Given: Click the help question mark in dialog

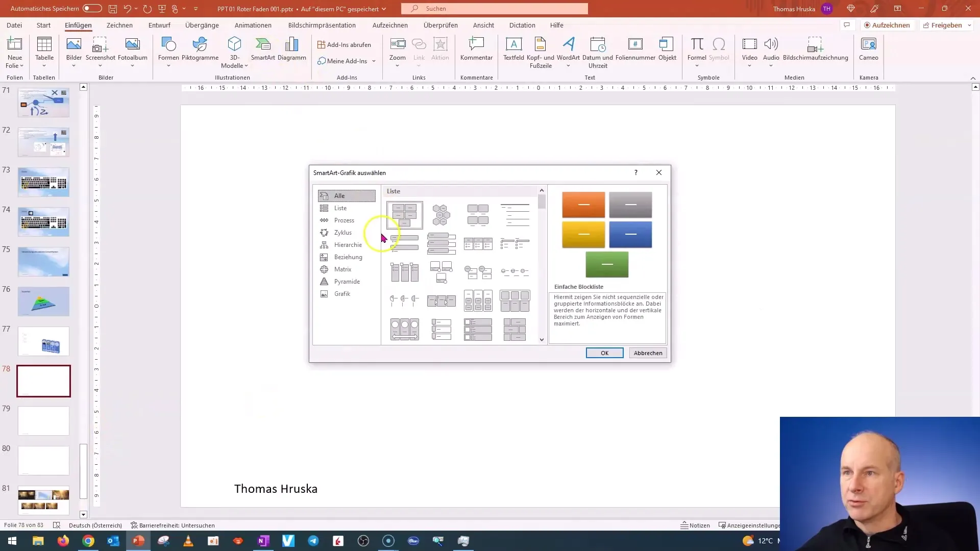Looking at the screenshot, I should pos(635,172).
